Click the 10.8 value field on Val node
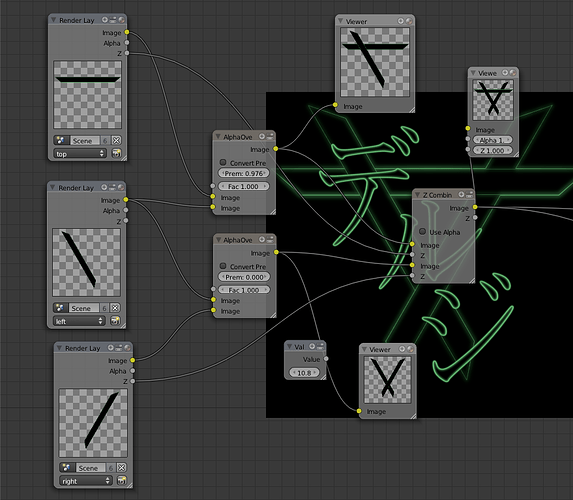573x500 pixels. (304, 372)
